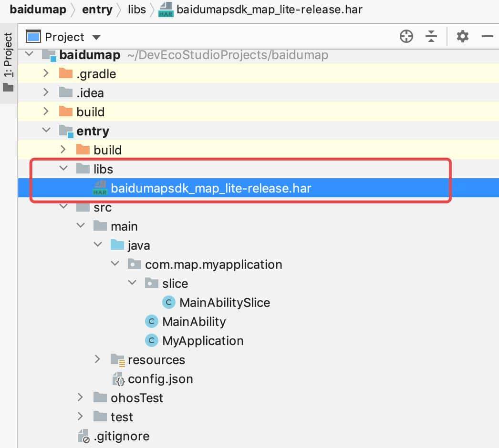Click the JSON file icon beside config.json

click(118, 379)
